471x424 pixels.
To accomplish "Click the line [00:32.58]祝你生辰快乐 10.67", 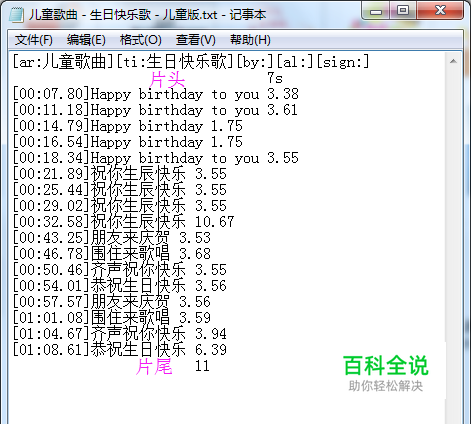I will pos(123,222).
